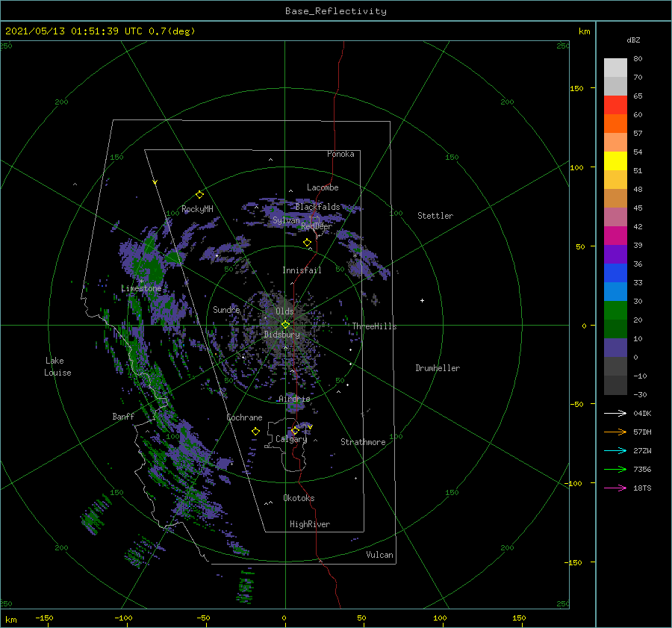Click the radar site marker between Olds and Didsbury

click(x=285, y=325)
